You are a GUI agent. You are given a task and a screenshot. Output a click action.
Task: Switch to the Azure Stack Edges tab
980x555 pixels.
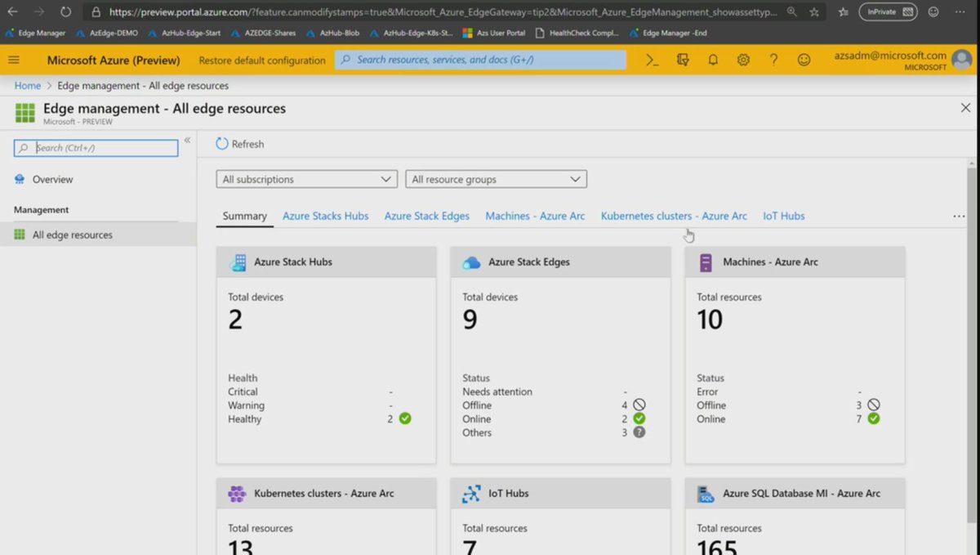[x=426, y=216]
